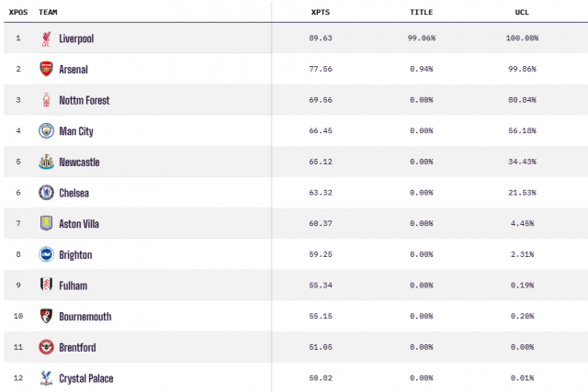The image size is (588, 392).
Task: Click the Liverpool club crest icon
Action: click(x=46, y=39)
